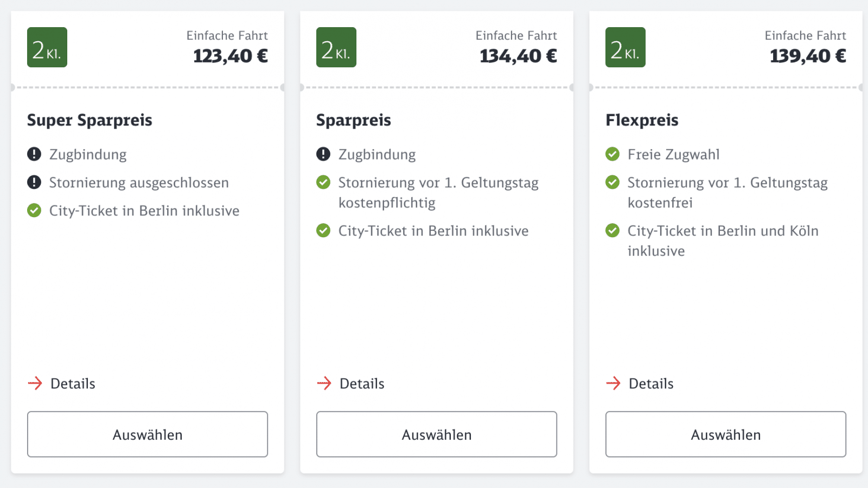Open Details for the Flexpreis fare
Screen dimensions: 868x488
(640, 384)
